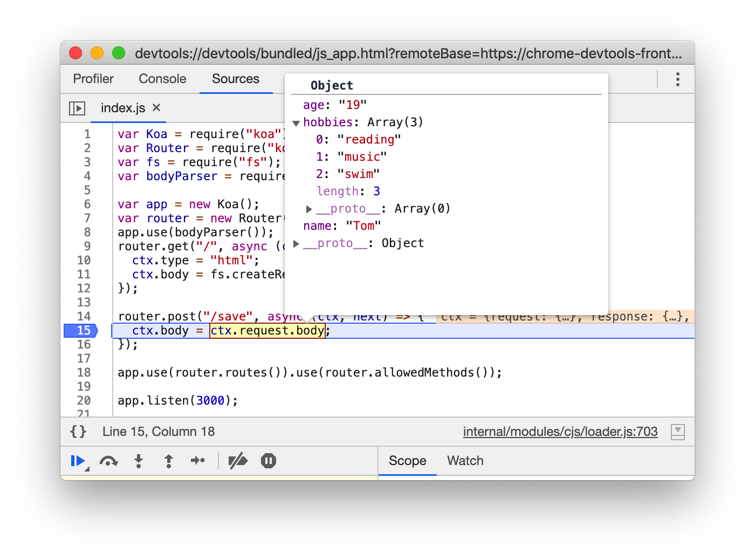Click the yellow minimize window button
Viewport: 755px width, 560px height.
(x=97, y=53)
